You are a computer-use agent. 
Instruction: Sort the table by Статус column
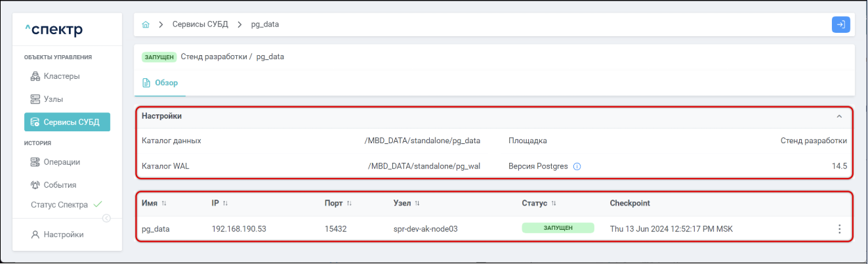coord(554,204)
